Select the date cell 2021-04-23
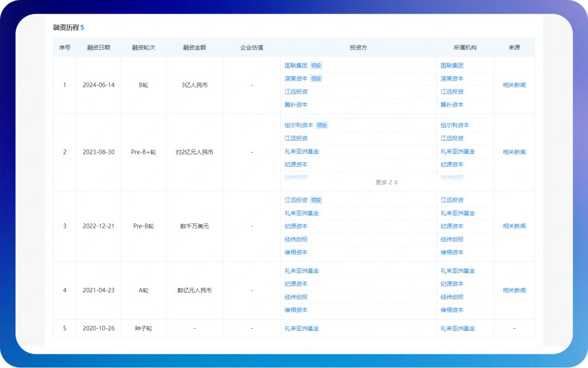588x368 pixels. [99, 290]
